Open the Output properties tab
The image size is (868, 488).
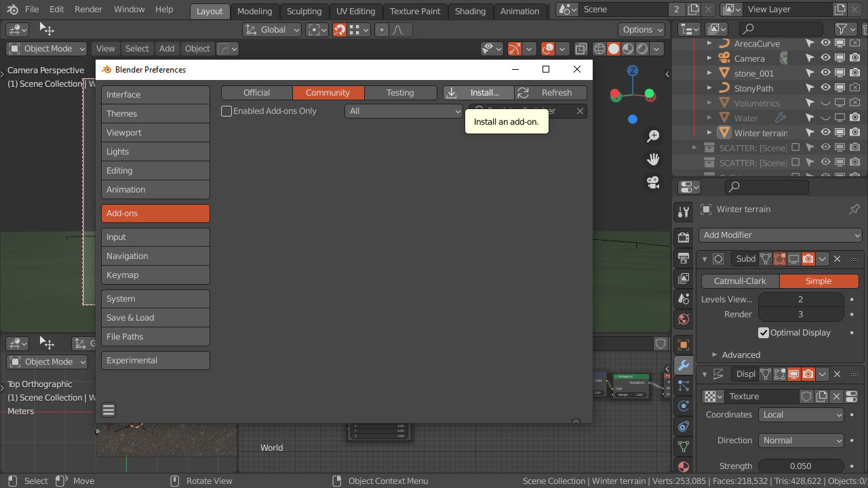(x=683, y=258)
